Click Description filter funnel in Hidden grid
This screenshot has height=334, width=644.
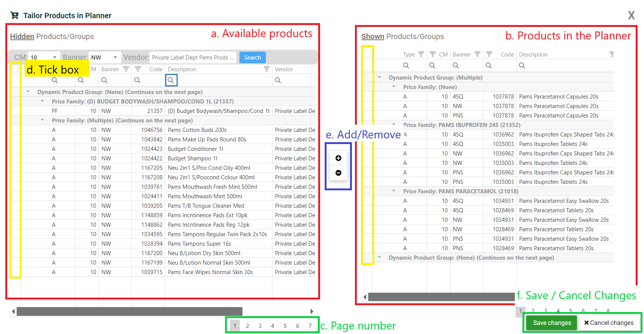(267, 69)
